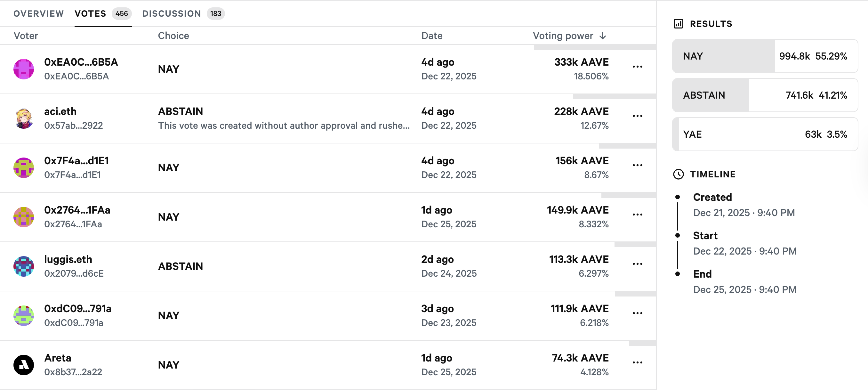Click the Voter column header
This screenshot has height=390, width=868.
tap(26, 36)
